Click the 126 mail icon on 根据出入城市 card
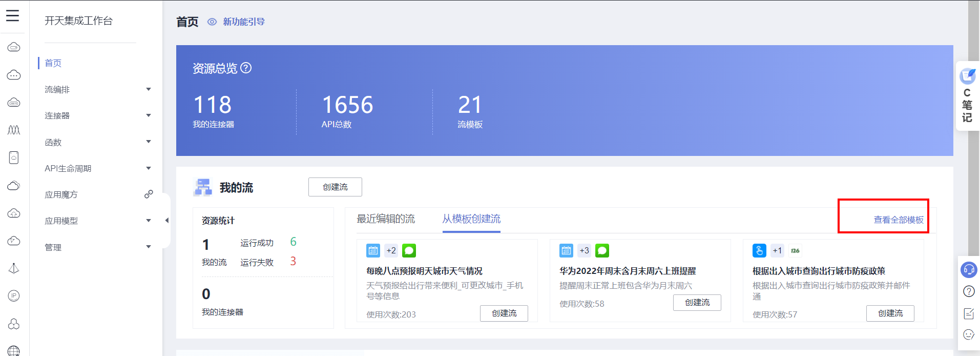980x356 pixels. [x=795, y=250]
